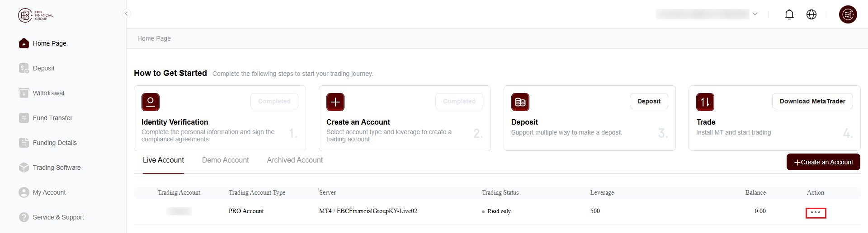Expand the account selector dropdown arrow
This screenshot has height=233, width=868.
(x=755, y=14)
